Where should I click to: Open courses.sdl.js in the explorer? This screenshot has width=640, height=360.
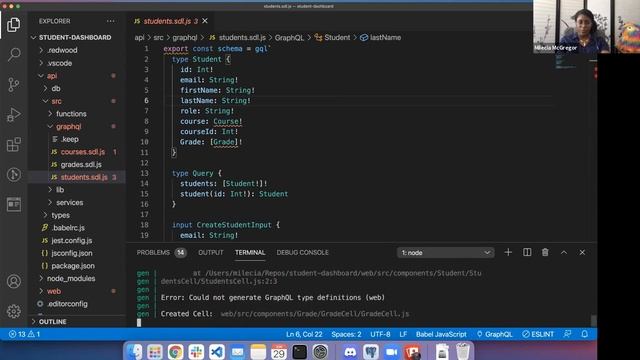82,152
